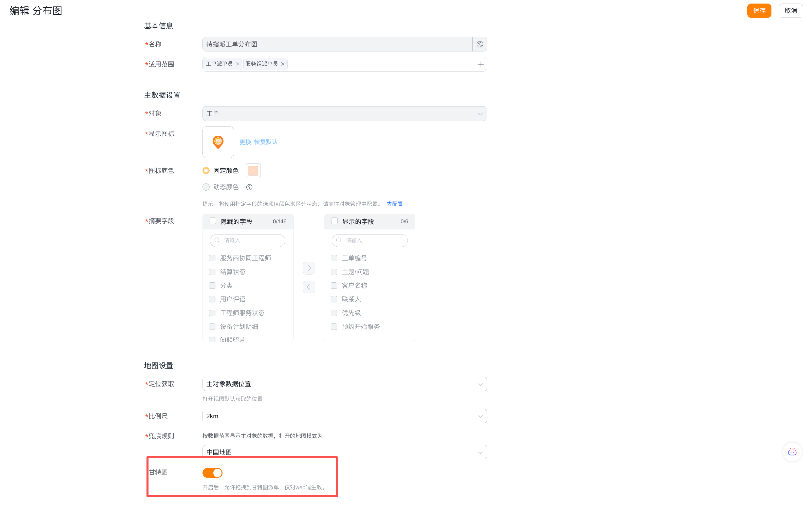Open the assistant robot floating icon
The width and height of the screenshot is (812, 508).
tap(792, 452)
